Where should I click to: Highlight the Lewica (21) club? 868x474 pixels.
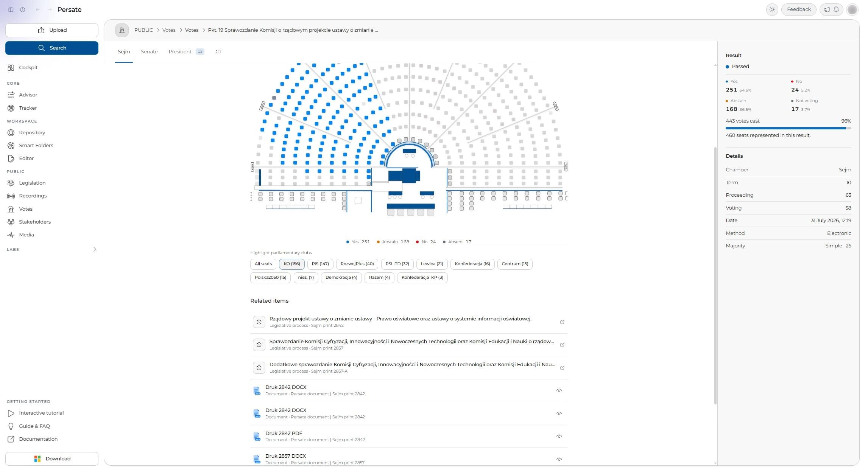[x=432, y=264]
